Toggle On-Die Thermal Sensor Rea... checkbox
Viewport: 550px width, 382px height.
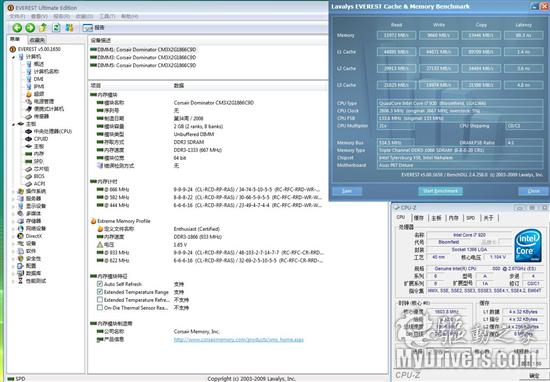[100, 308]
